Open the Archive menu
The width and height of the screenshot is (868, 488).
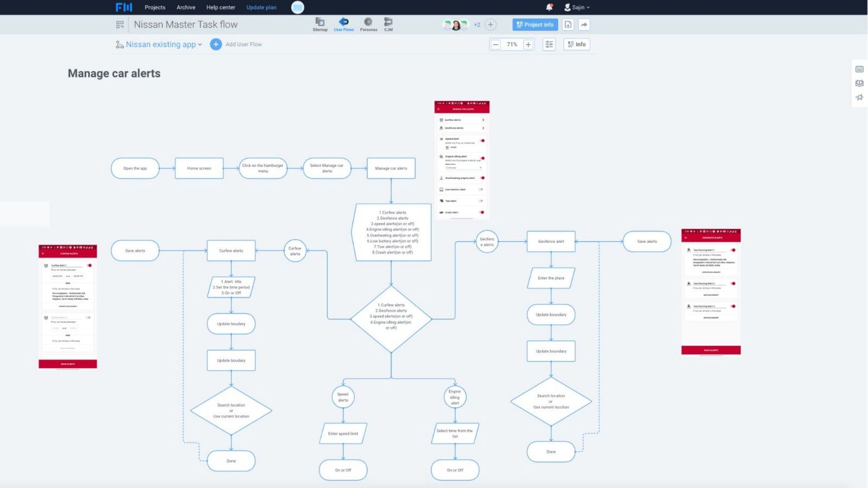coord(186,7)
